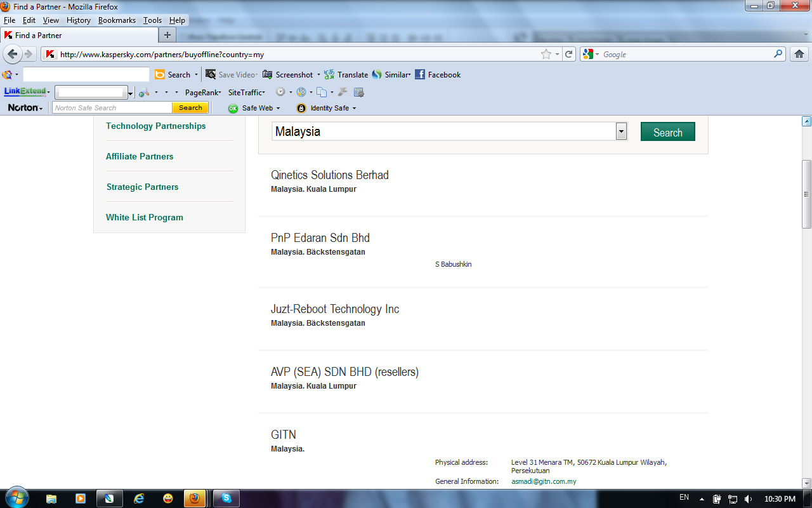This screenshot has width=812, height=508.
Task: Click the GITN partner heading
Action: (284, 435)
